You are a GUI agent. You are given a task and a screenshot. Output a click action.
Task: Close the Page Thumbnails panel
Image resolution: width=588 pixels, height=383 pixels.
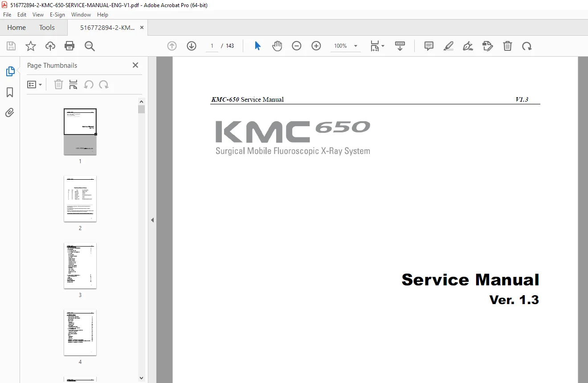tap(135, 65)
